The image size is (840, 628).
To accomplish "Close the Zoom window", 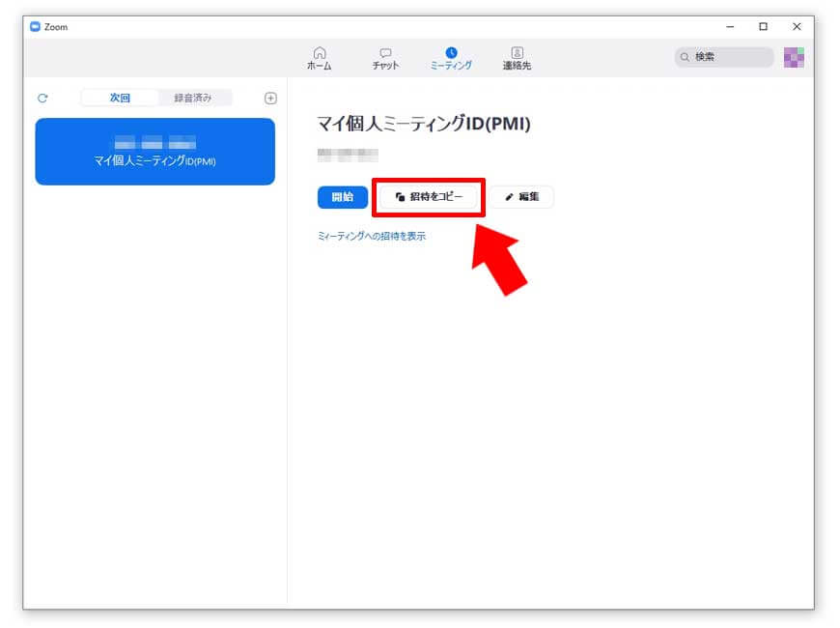I will pos(797,26).
